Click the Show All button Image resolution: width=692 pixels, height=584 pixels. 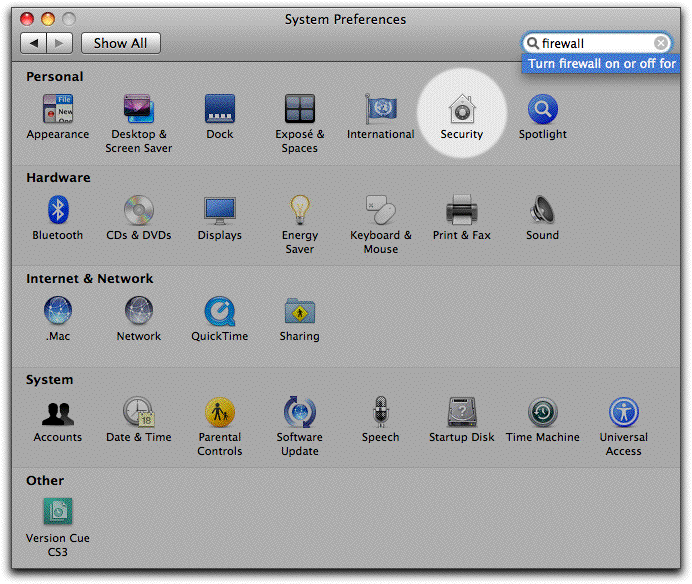click(120, 43)
